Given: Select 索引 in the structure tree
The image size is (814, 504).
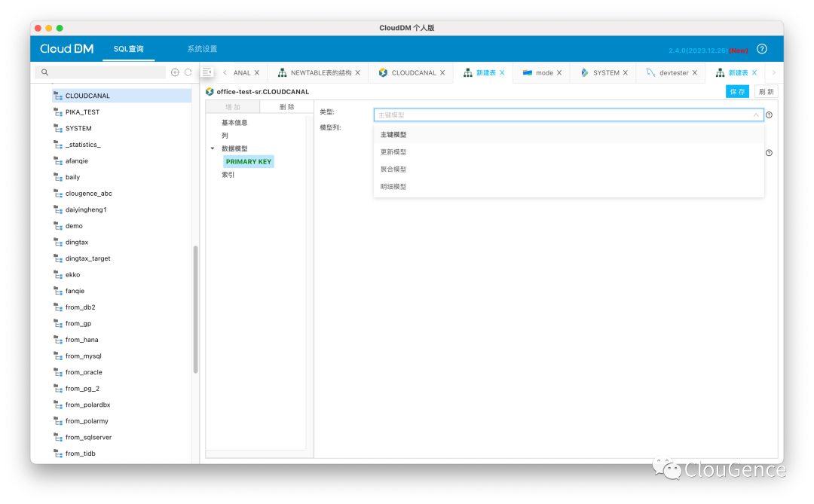Looking at the screenshot, I should click(228, 174).
